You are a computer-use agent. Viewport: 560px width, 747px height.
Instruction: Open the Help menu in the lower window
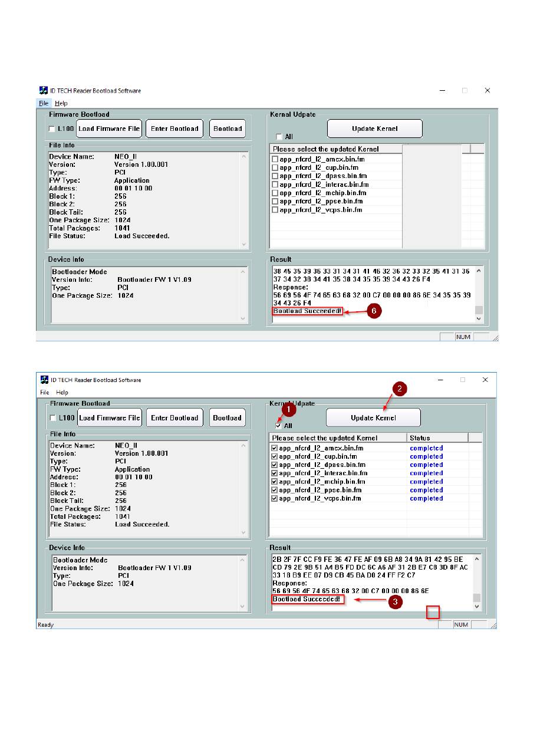pyautogui.click(x=62, y=392)
